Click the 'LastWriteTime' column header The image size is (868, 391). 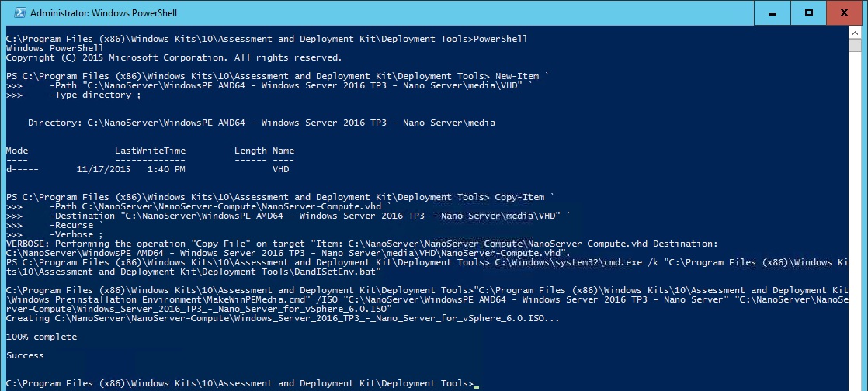click(150, 151)
